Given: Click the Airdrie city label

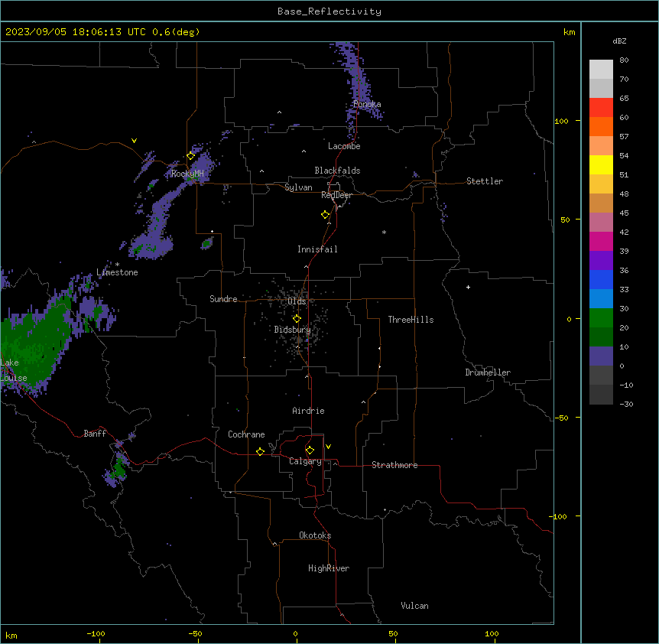Looking at the screenshot, I should [x=308, y=411].
